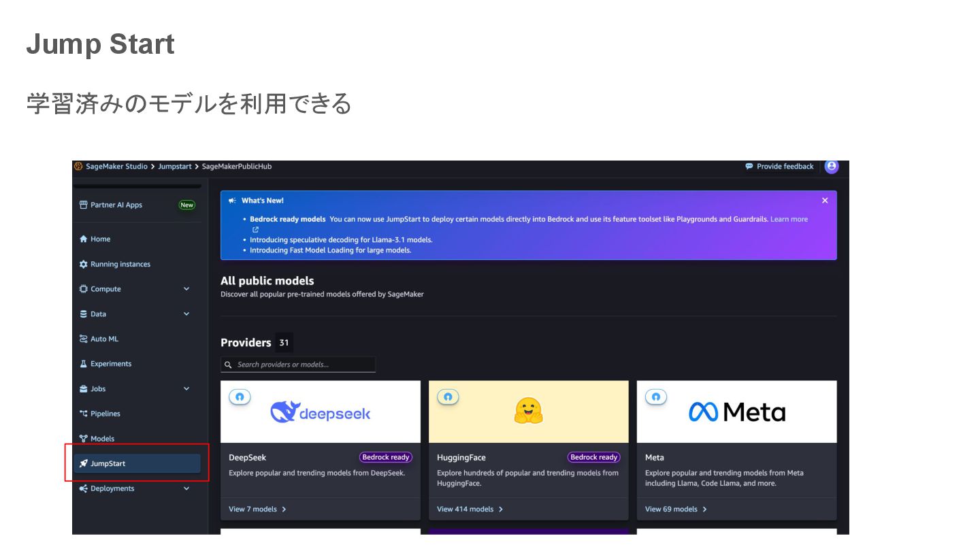Click the What's New megaphone icon
This screenshot has height=551, width=980.
233,201
